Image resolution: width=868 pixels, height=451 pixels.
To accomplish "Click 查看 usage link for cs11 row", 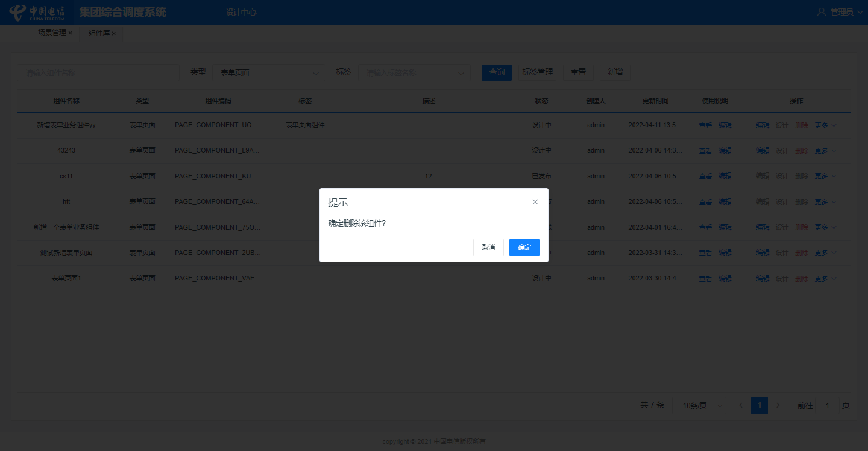I will point(705,176).
